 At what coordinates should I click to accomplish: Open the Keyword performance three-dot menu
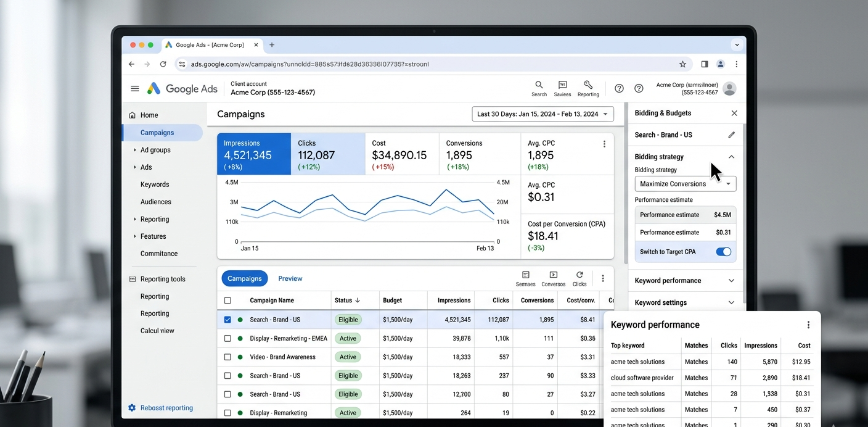(x=808, y=325)
